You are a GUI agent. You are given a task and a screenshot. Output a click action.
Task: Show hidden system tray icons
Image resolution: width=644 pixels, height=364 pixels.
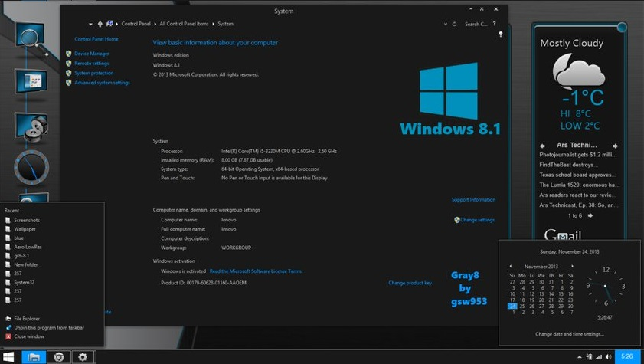[x=579, y=357]
